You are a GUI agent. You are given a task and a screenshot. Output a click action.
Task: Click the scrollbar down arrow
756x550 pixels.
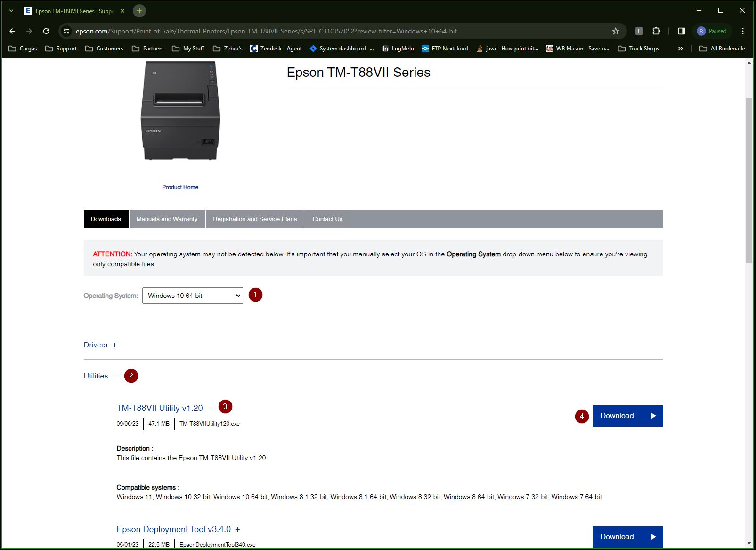749,543
